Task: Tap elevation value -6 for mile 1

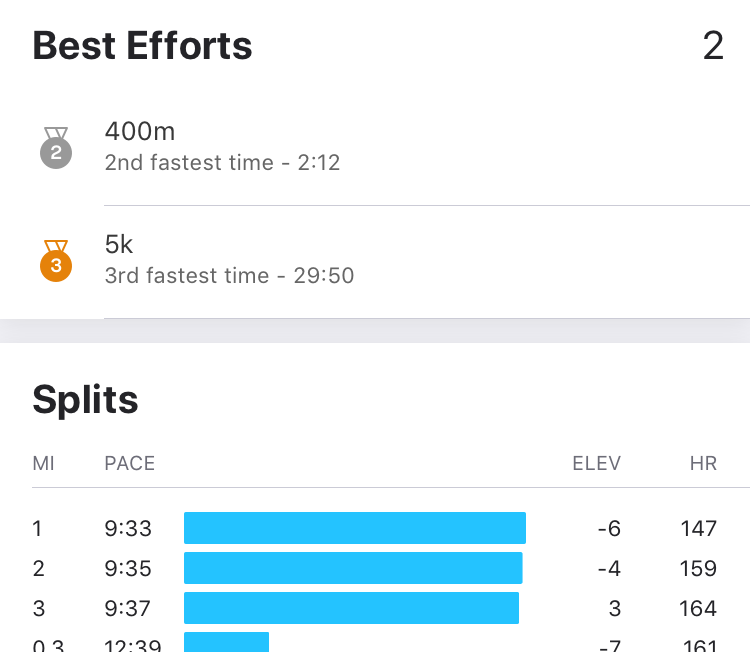Action: point(609,529)
